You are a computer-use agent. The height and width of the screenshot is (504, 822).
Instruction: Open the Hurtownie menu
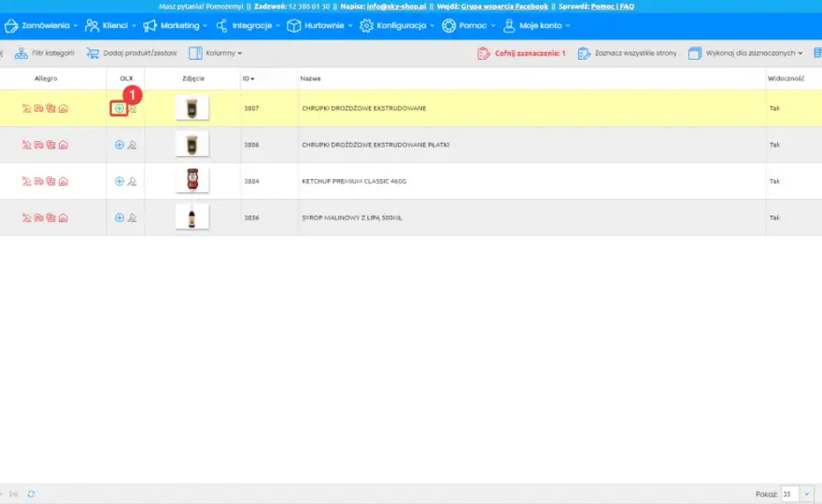coord(319,25)
